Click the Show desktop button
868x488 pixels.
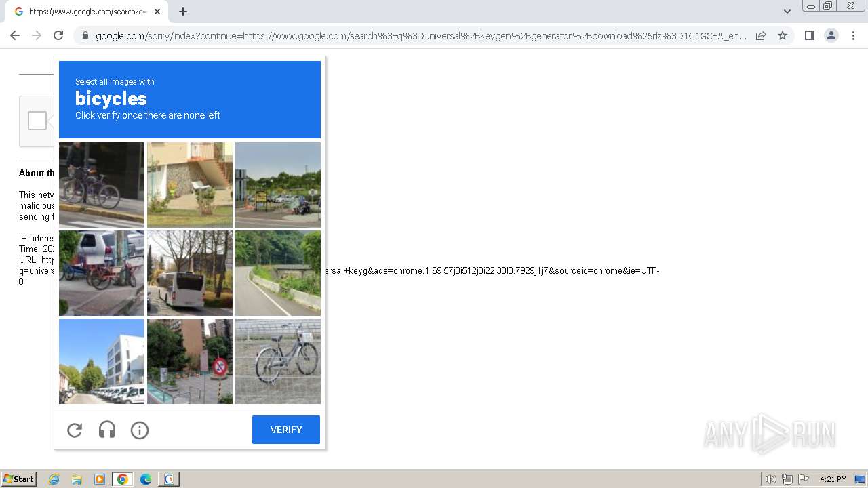[x=860, y=479]
